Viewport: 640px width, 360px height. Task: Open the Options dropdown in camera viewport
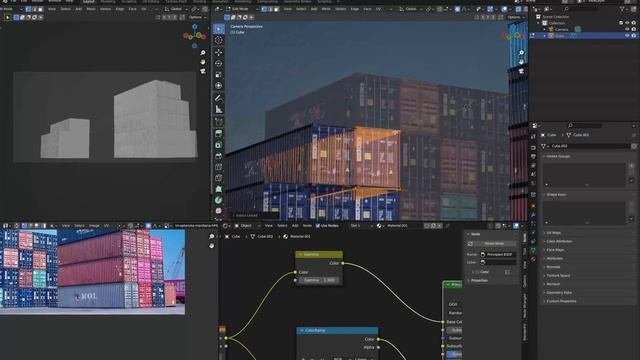click(516, 18)
